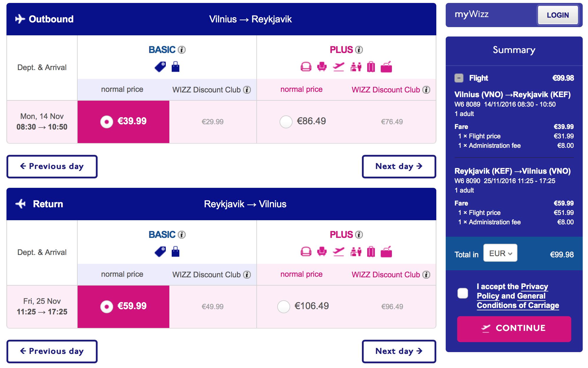Select the outbound PLUS €86.49 fare

click(x=286, y=122)
